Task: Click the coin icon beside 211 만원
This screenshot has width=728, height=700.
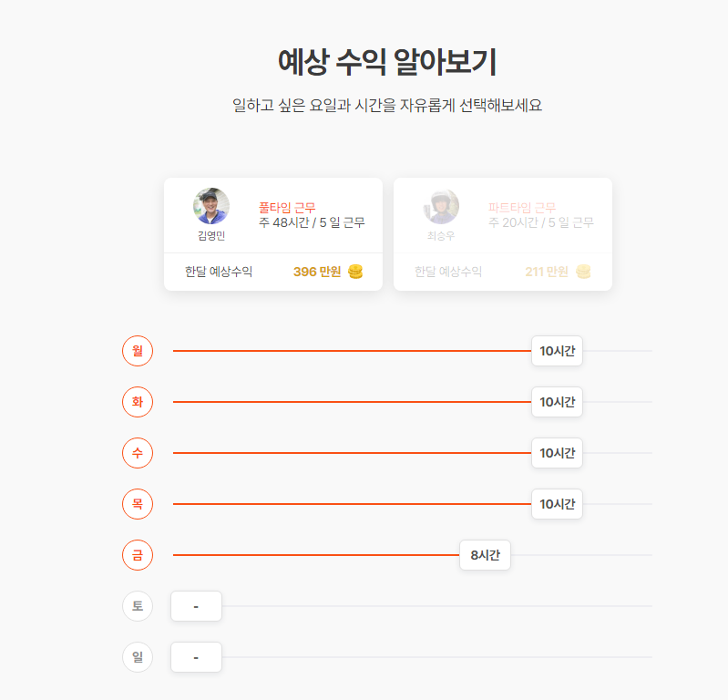Action: 583,272
